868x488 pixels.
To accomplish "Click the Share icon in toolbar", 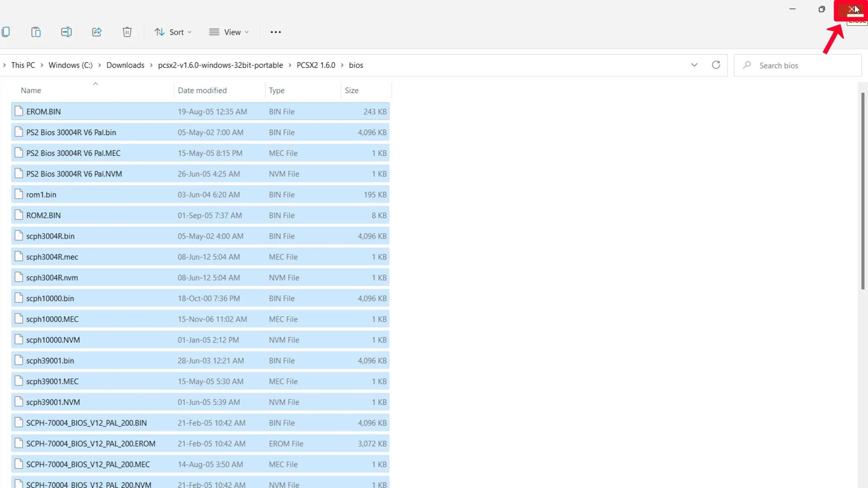I will tap(97, 32).
